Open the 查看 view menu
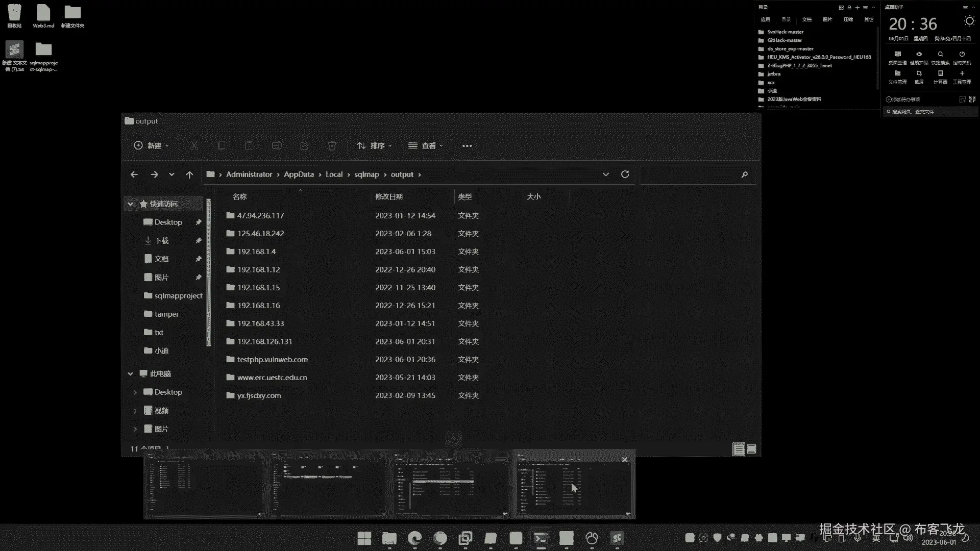Screen dimensions: 980x551 point(426,146)
